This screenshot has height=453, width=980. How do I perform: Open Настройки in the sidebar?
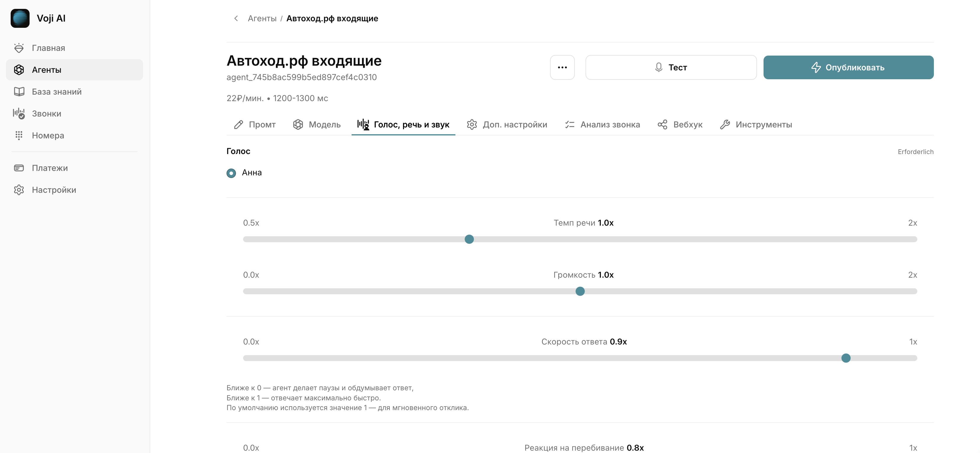point(75,190)
